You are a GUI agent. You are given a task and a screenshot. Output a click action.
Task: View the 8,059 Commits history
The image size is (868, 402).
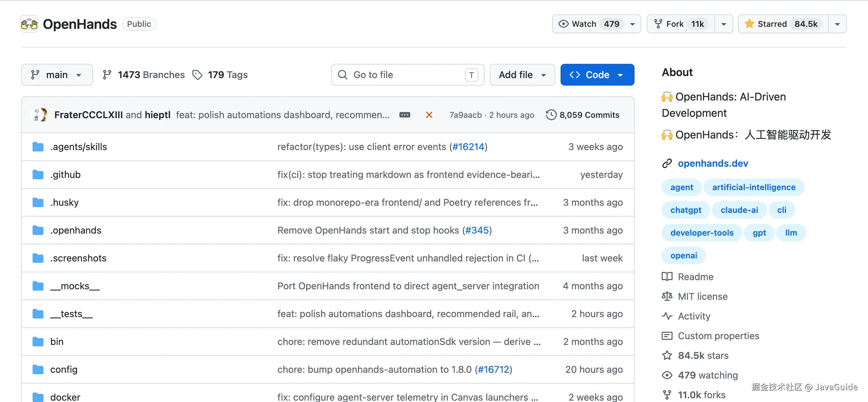(x=583, y=115)
